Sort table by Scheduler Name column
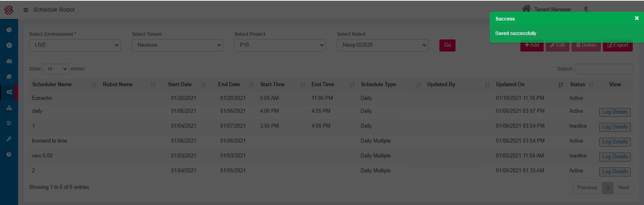Image resolution: width=644 pixels, height=205 pixels. click(52, 85)
